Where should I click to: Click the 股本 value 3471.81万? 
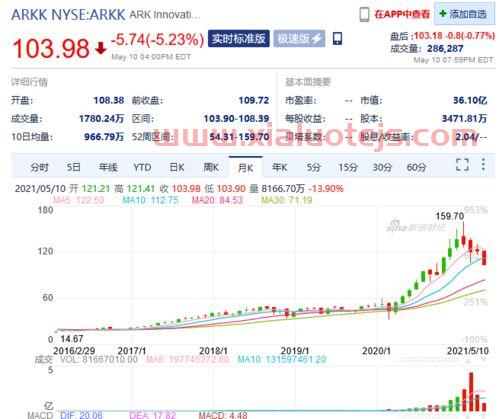pos(464,119)
